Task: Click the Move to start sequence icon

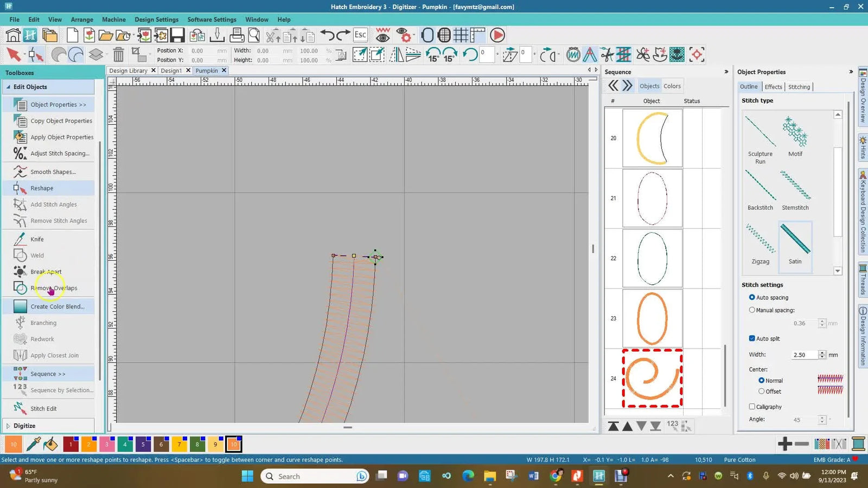Action: pyautogui.click(x=614, y=426)
